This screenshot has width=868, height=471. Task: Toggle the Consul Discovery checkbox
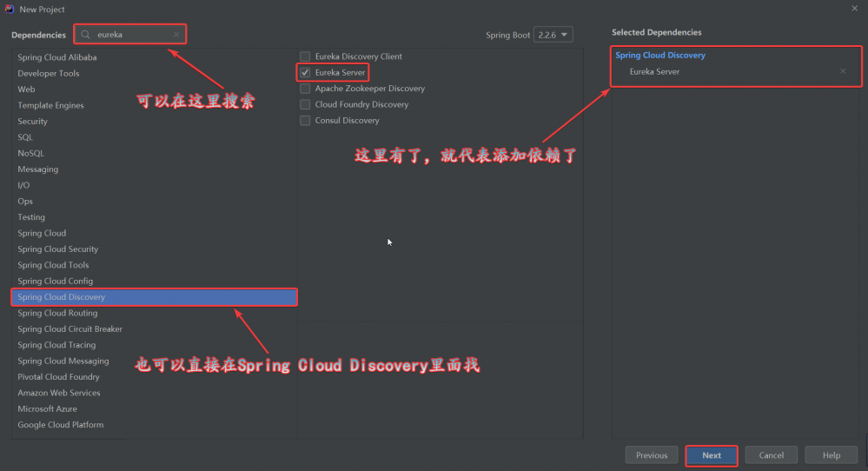(305, 121)
